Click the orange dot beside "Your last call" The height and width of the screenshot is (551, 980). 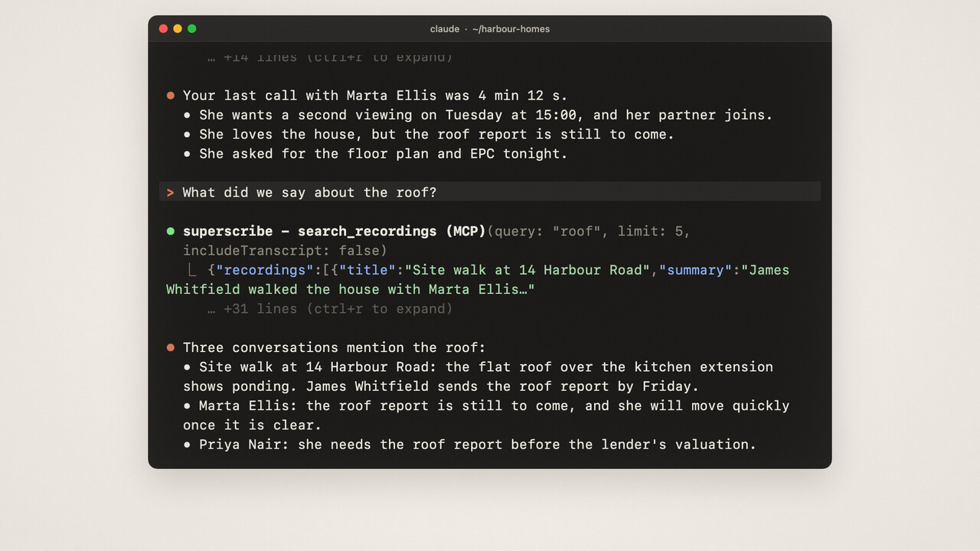(171, 96)
